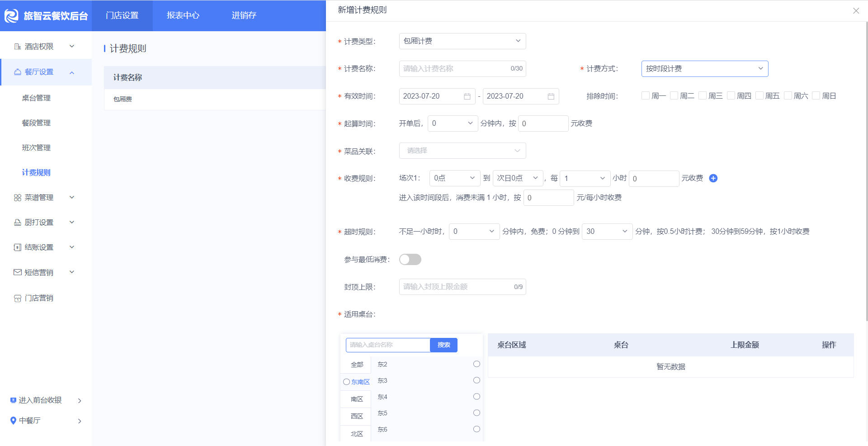Open the 菜品关联 dropdown

pyautogui.click(x=462, y=151)
